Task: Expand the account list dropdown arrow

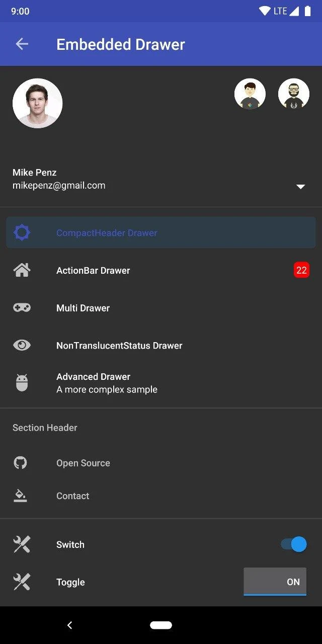Action: pyautogui.click(x=300, y=187)
